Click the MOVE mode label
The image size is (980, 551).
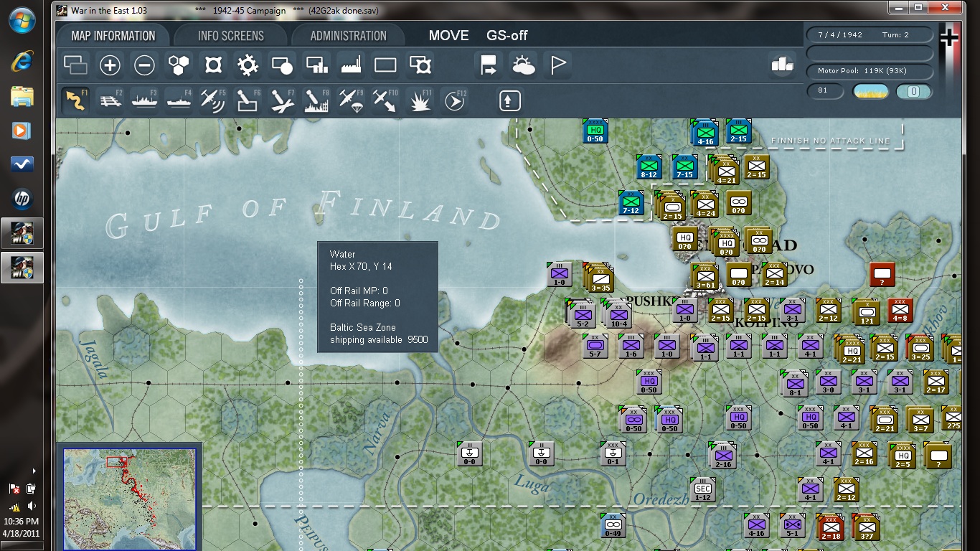click(x=448, y=36)
